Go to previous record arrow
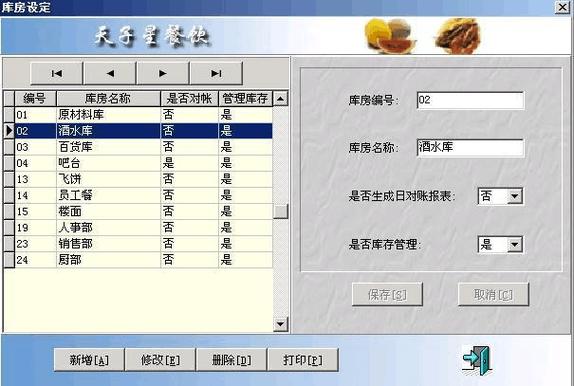The height and width of the screenshot is (386, 574). coord(110,73)
